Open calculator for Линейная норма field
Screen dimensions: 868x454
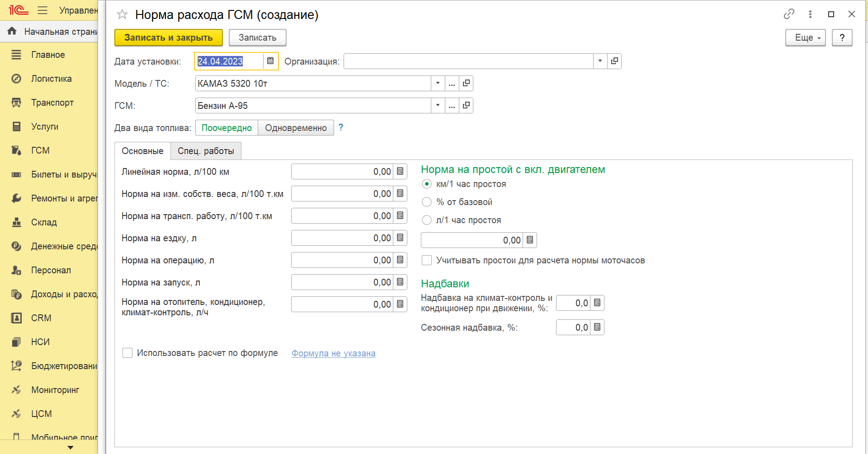pos(400,172)
